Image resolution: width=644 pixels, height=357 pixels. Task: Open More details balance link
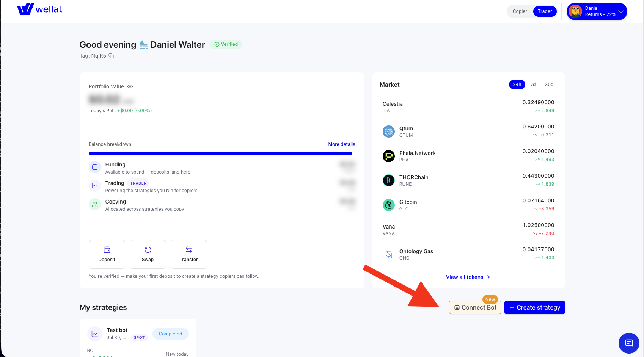[341, 144]
